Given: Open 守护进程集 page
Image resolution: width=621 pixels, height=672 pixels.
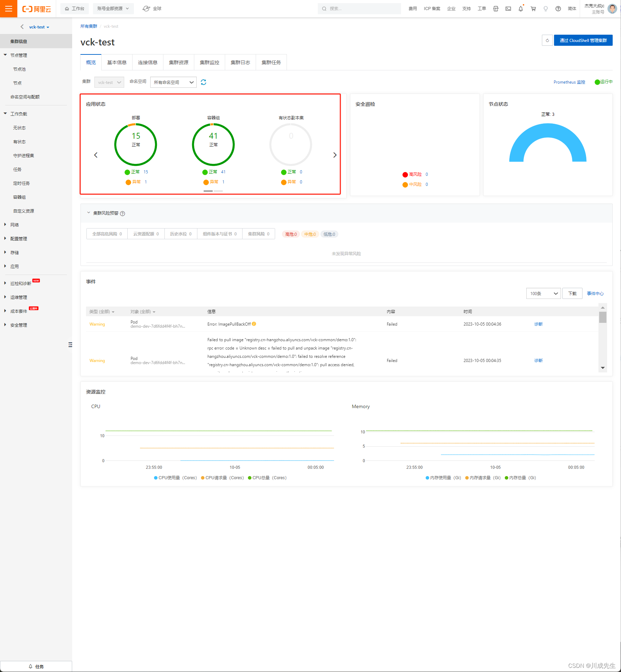Looking at the screenshot, I should click(24, 156).
